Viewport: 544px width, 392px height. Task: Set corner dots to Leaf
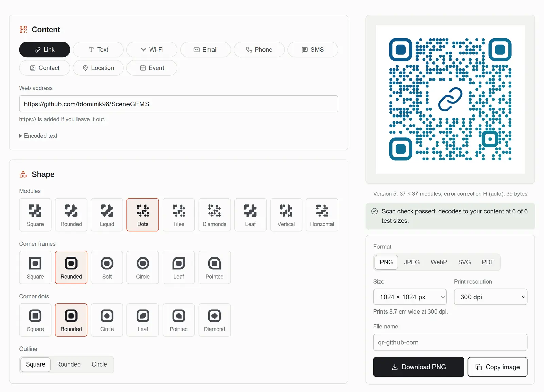(143, 320)
